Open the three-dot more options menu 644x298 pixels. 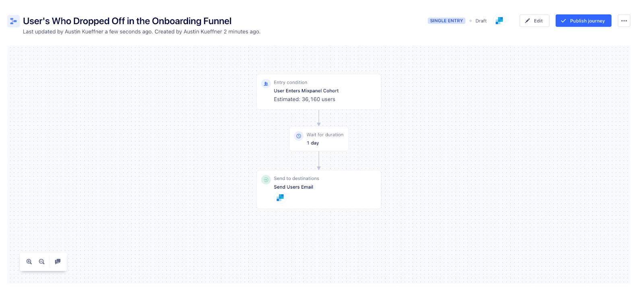point(624,21)
